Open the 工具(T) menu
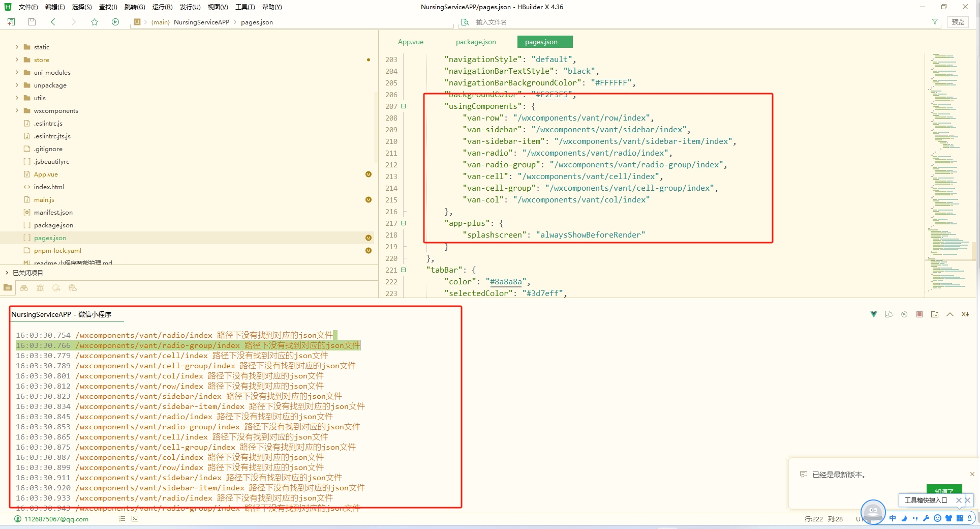980x529 pixels. (245, 7)
